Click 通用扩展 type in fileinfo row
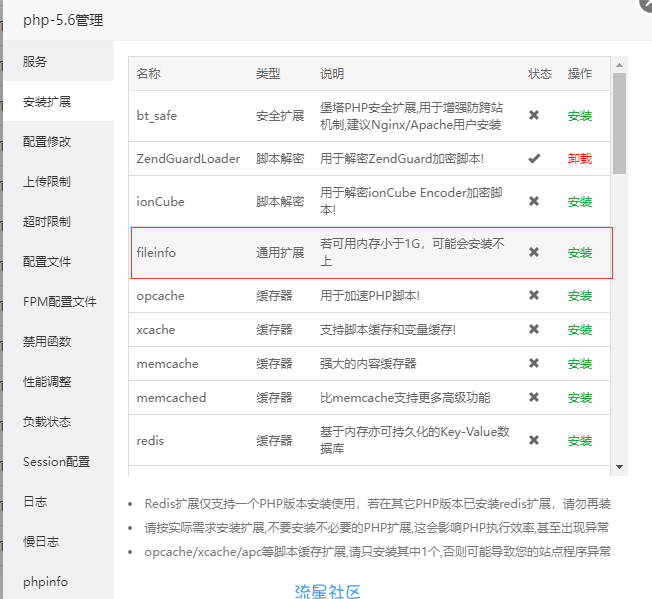Screen dimensions: 652x599 click(x=280, y=252)
